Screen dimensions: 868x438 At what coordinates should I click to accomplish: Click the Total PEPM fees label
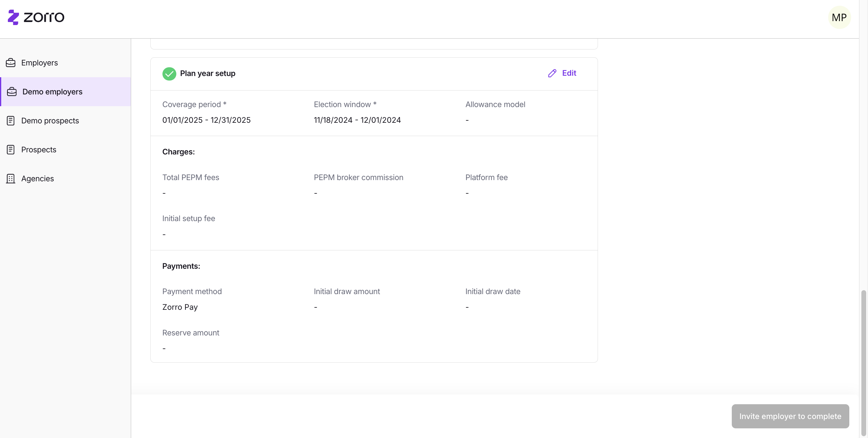tap(191, 177)
